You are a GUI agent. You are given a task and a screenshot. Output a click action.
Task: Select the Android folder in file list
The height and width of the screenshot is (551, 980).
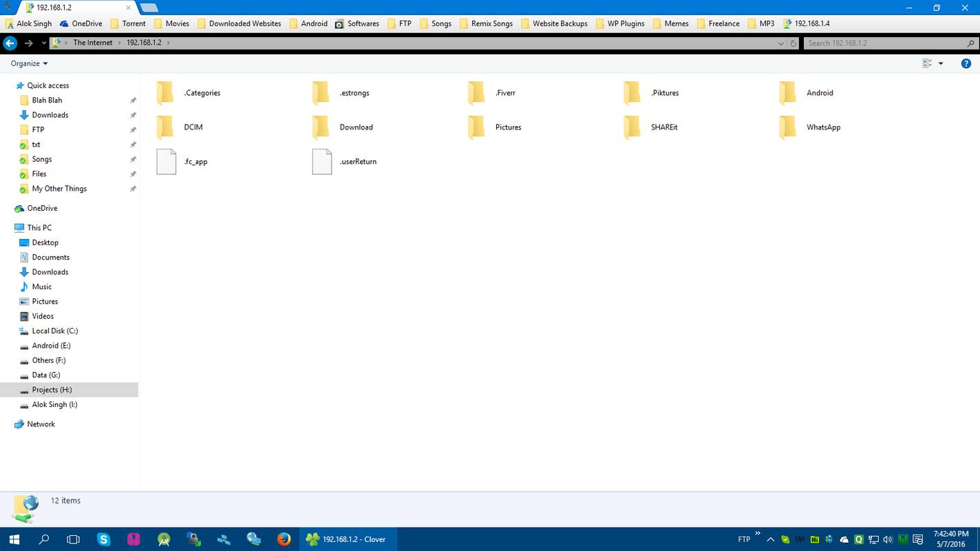click(x=807, y=92)
